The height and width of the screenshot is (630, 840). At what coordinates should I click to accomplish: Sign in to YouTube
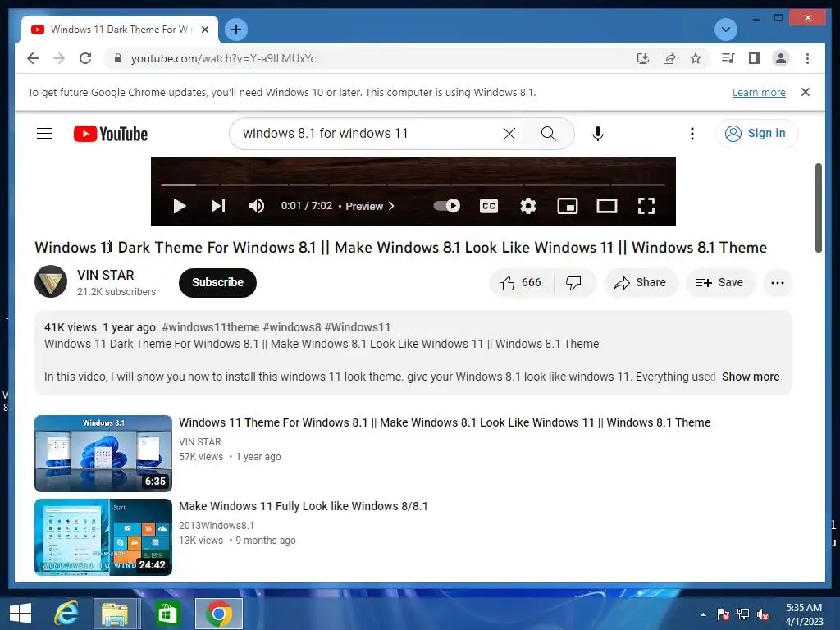click(756, 134)
